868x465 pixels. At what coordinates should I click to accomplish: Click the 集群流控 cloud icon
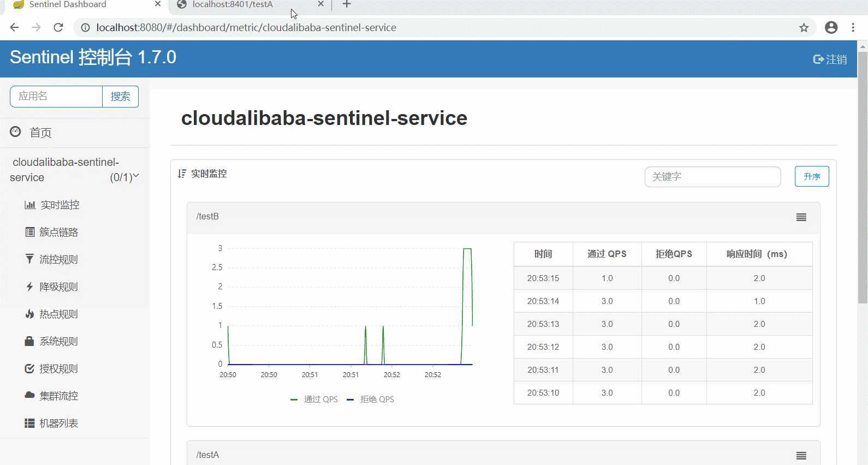tap(29, 395)
